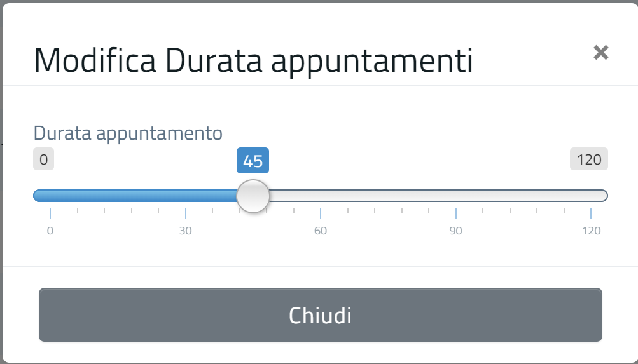This screenshot has height=364, width=638.
Task: Click the 30 label on slider scale
Action: point(185,231)
